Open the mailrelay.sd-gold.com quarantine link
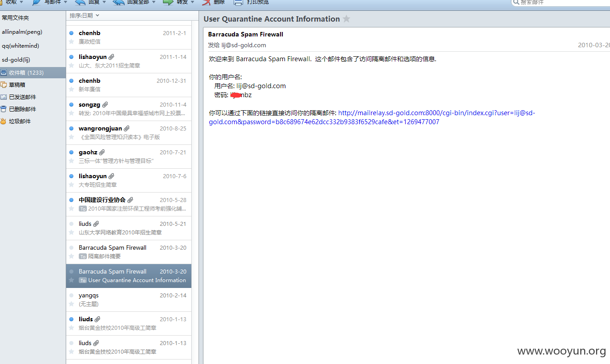 (x=372, y=117)
